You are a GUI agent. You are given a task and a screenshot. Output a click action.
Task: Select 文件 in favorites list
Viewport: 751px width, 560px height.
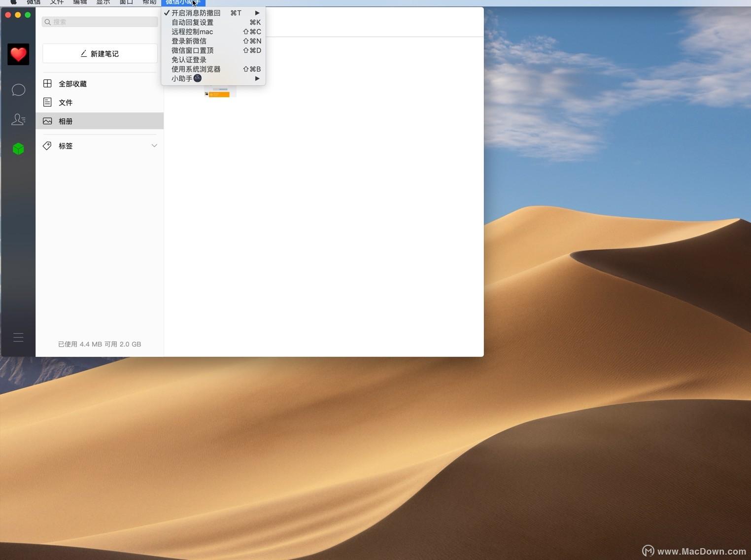(100, 103)
